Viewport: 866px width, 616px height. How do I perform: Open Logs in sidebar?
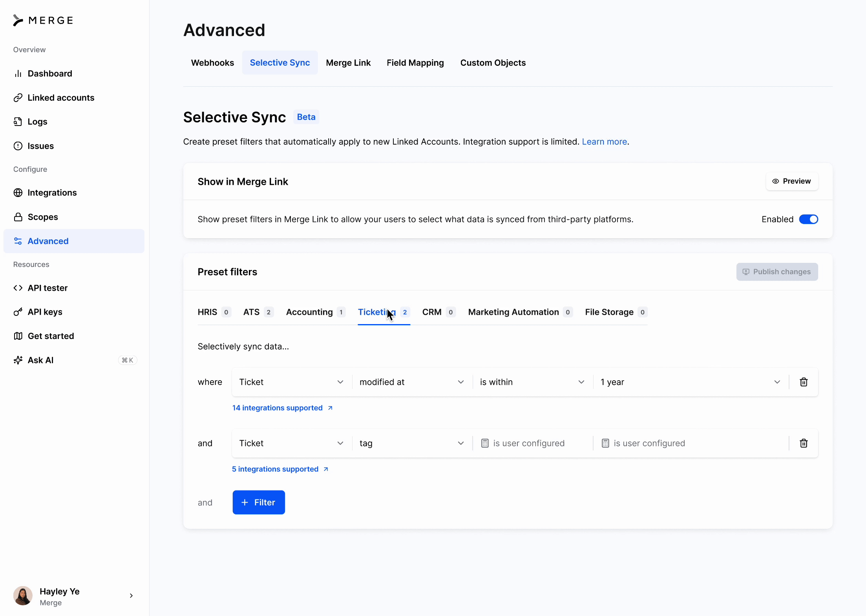click(74, 122)
